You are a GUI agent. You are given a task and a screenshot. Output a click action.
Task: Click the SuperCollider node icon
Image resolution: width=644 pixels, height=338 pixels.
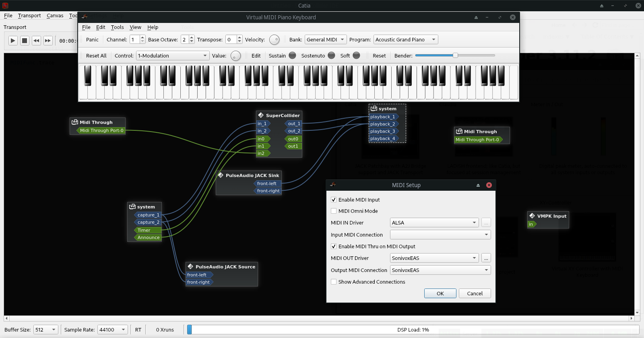click(261, 115)
